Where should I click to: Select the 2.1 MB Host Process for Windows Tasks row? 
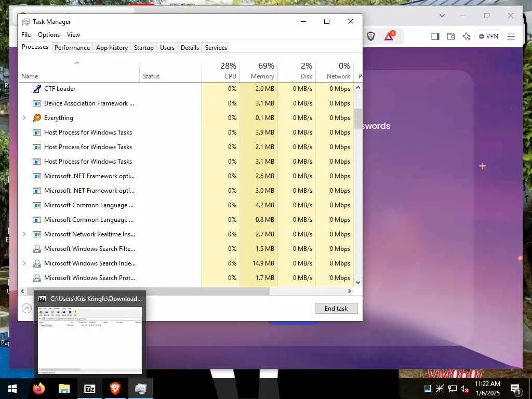[186, 147]
